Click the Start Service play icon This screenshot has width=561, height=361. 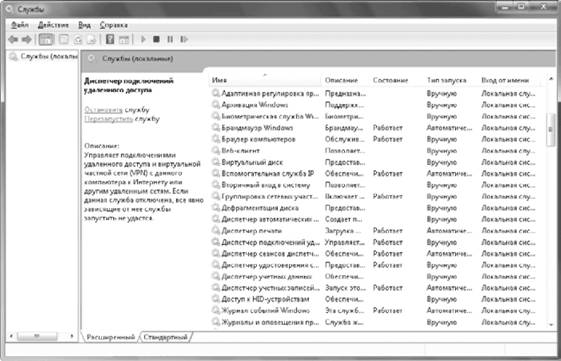143,39
